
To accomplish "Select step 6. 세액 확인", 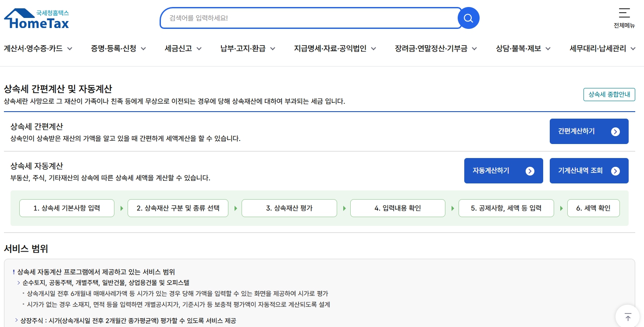I will [593, 208].
